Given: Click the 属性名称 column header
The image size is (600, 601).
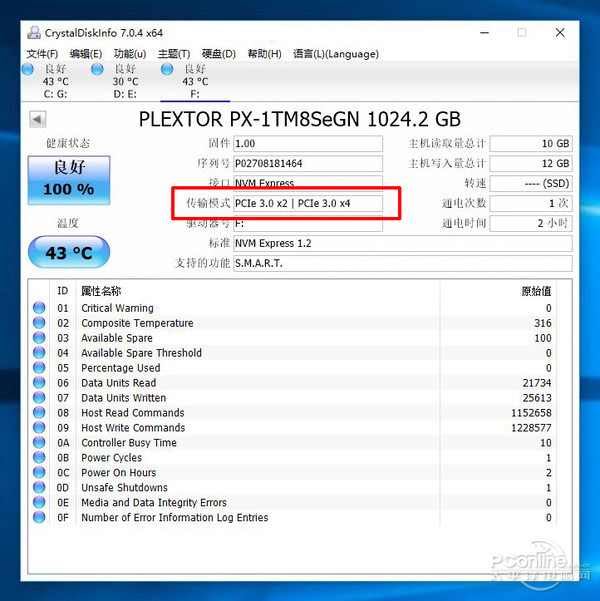Looking at the screenshot, I should pos(101,291).
